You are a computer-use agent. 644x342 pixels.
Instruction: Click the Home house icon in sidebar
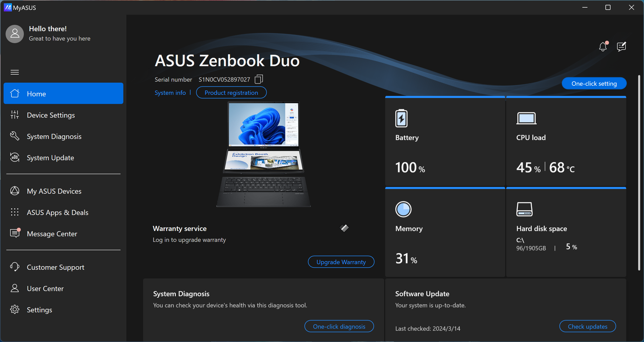(15, 93)
